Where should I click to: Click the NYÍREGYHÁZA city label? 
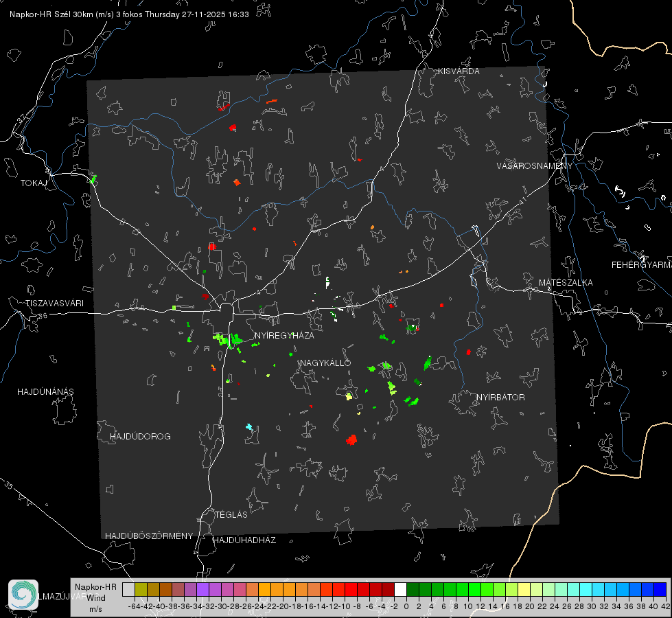284,335
